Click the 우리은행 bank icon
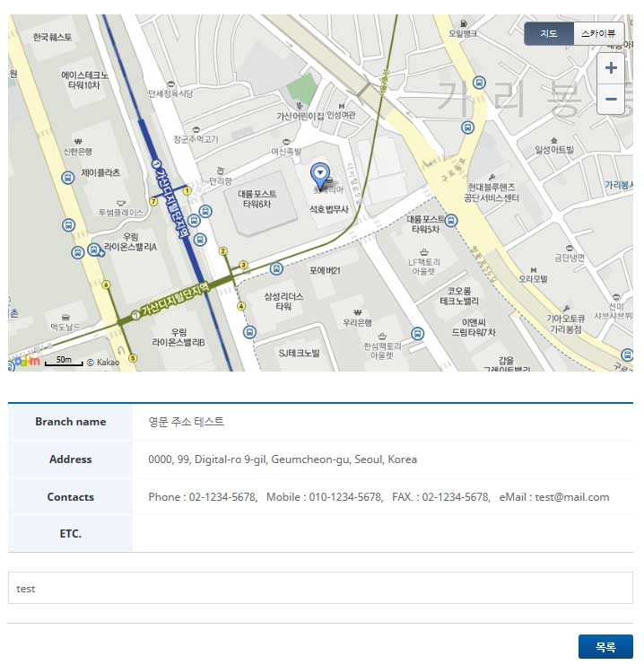The width and height of the screenshot is (644, 665). pyautogui.click(x=358, y=313)
